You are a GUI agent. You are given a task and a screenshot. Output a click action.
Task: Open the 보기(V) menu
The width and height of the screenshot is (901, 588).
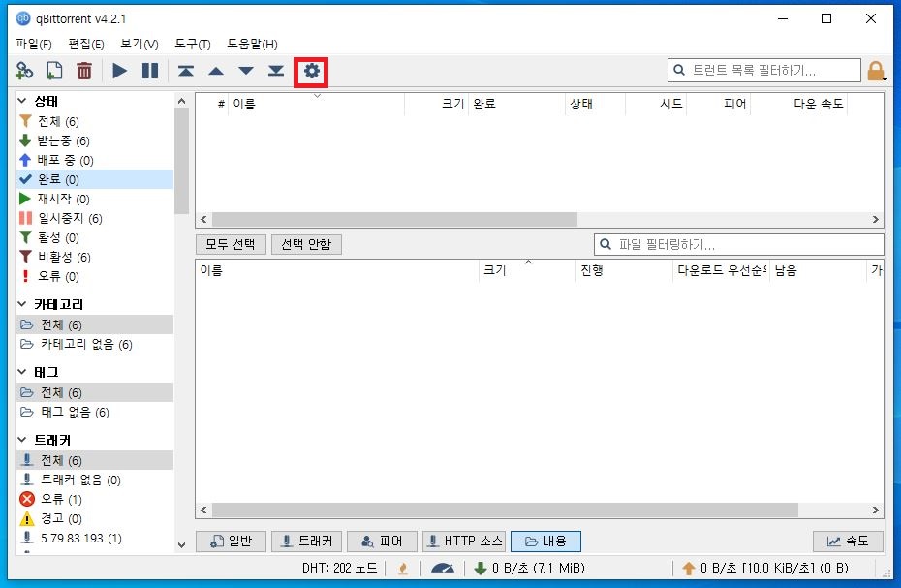140,45
